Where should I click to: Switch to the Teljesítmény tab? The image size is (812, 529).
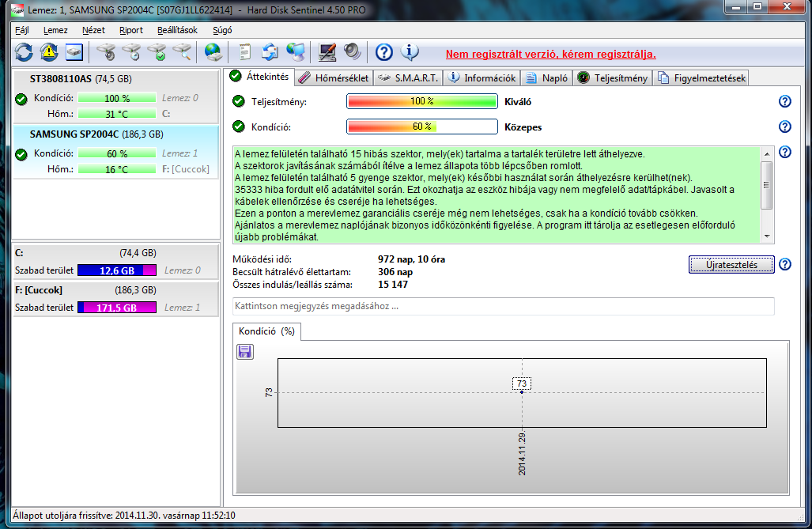click(613, 78)
